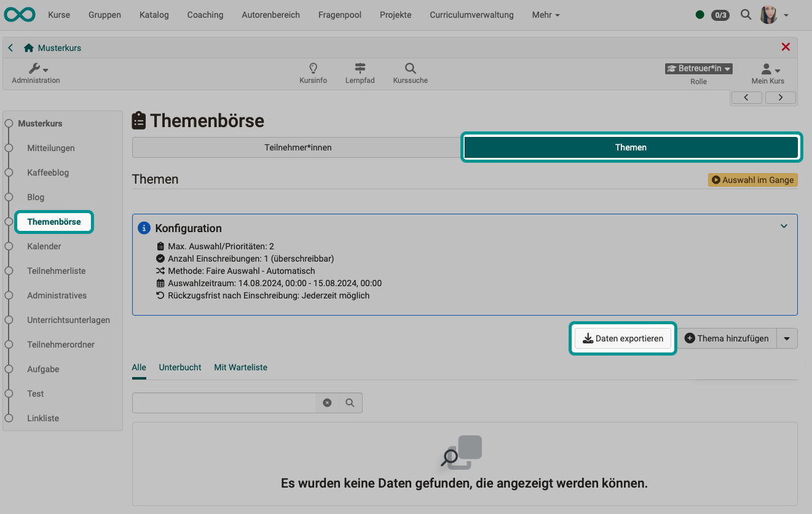The width and height of the screenshot is (812, 514).
Task: Open your profile avatar menu
Action: (768, 14)
